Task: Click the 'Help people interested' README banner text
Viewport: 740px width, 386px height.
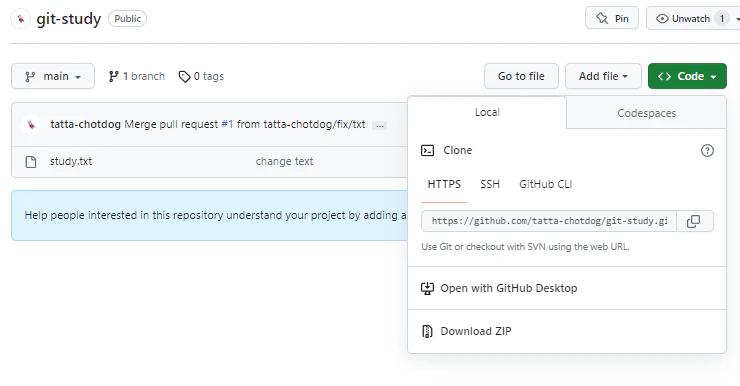Action: tap(215, 215)
